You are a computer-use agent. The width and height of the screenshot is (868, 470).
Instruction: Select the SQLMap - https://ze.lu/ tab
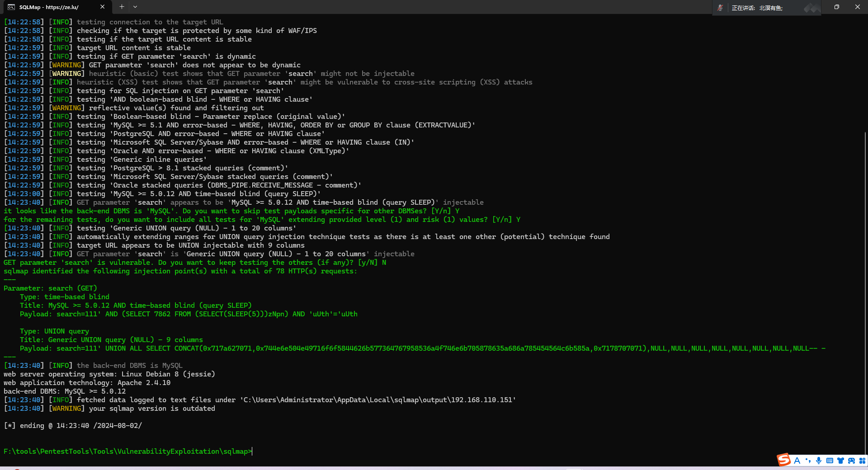[50, 7]
